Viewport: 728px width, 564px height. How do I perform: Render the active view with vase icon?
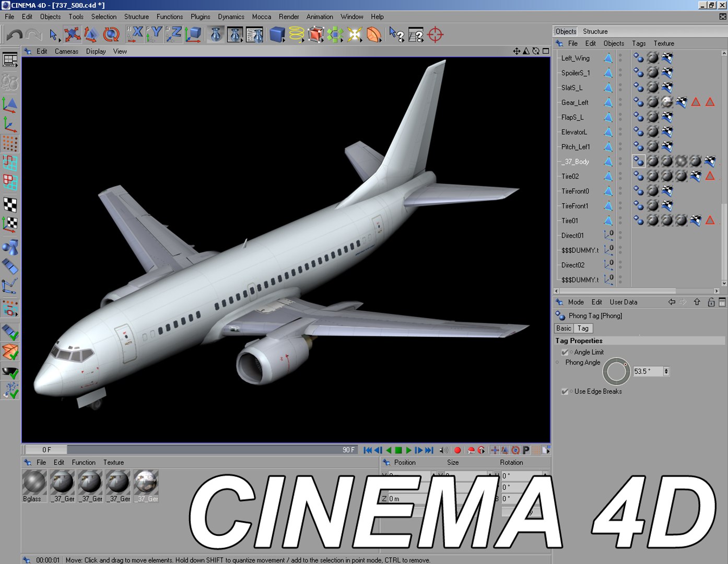point(216,34)
